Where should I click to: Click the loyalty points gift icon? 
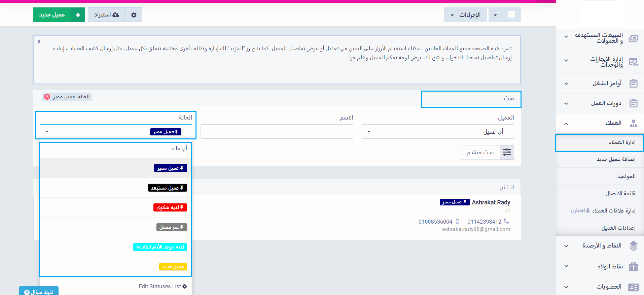tap(633, 266)
